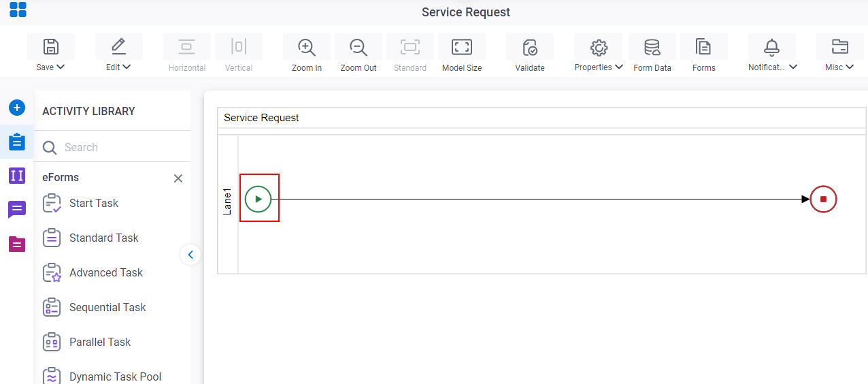Open the app launcher grid icon
The image size is (868, 384).
tap(18, 10)
